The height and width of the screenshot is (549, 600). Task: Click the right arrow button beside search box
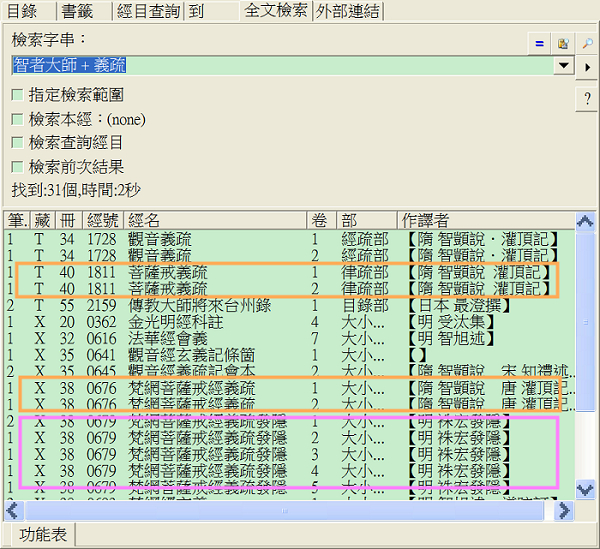[587, 67]
